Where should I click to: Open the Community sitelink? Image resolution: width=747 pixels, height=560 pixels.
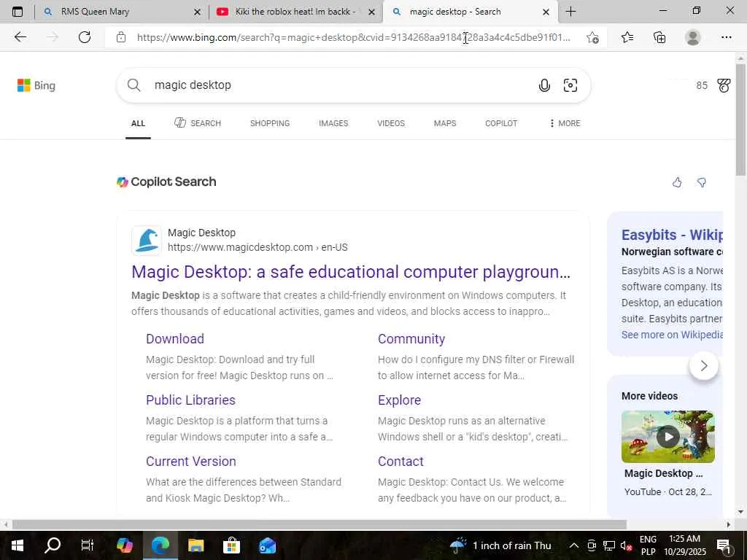tap(411, 338)
